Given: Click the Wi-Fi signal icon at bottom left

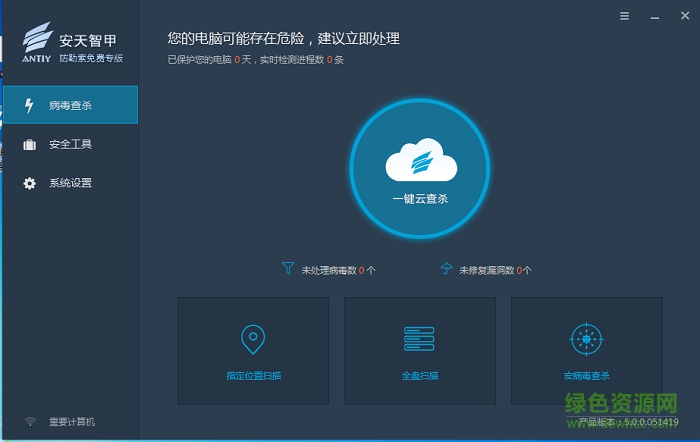Looking at the screenshot, I should [x=30, y=421].
